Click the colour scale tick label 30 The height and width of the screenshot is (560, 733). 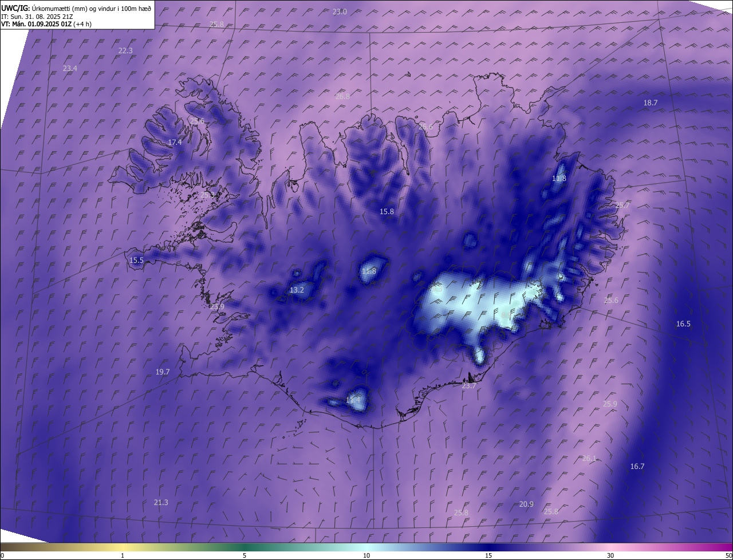[x=610, y=555]
